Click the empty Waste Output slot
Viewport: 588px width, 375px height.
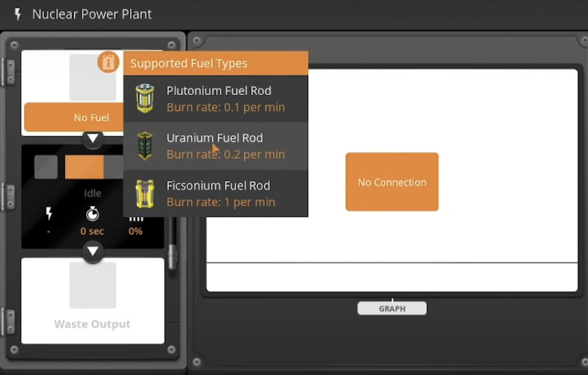point(92,285)
